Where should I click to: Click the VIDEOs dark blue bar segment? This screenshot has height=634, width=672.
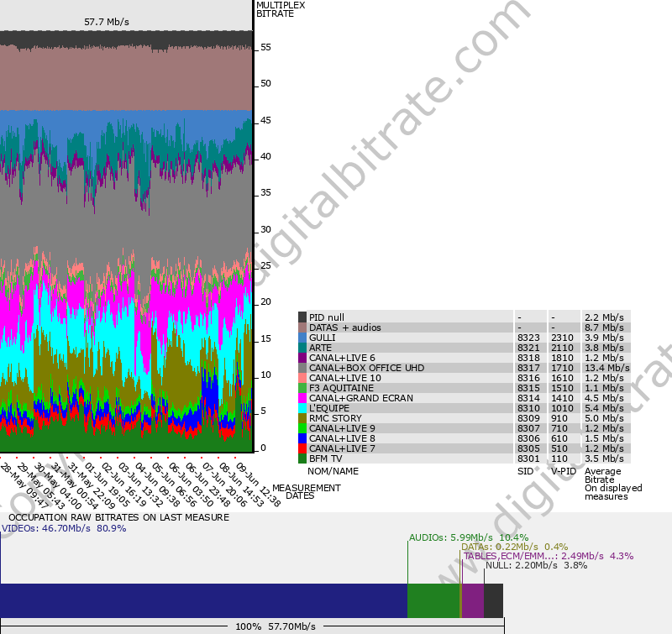tap(203, 600)
